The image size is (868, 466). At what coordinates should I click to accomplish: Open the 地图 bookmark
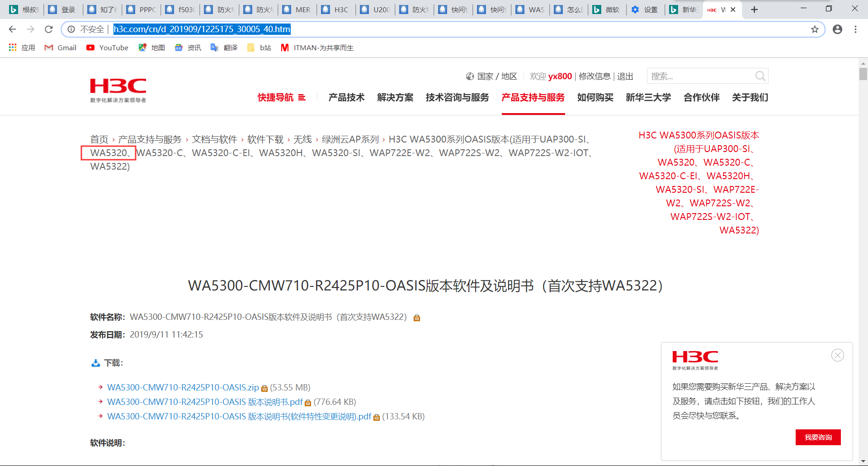(x=151, y=48)
